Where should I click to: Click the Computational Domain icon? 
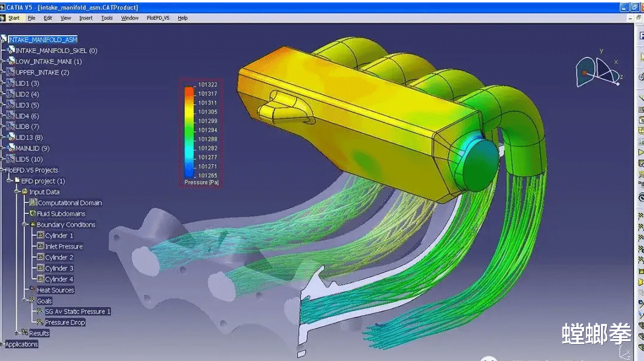click(33, 202)
